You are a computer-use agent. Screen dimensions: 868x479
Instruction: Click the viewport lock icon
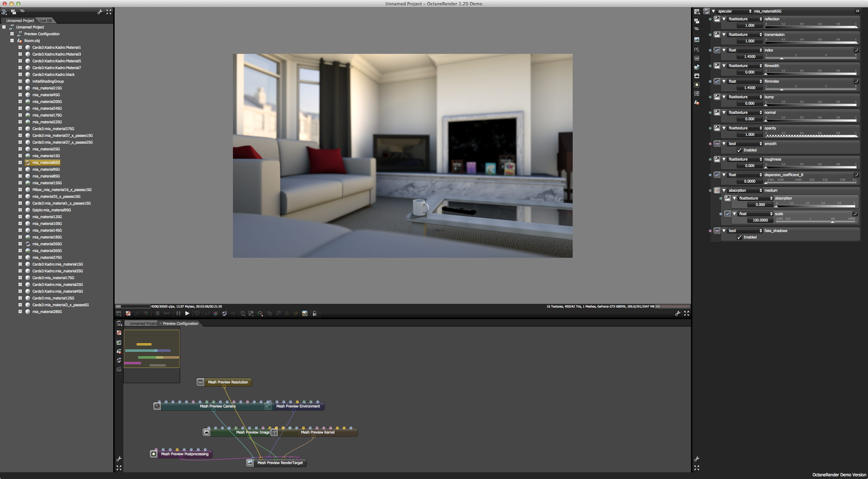coord(315,314)
